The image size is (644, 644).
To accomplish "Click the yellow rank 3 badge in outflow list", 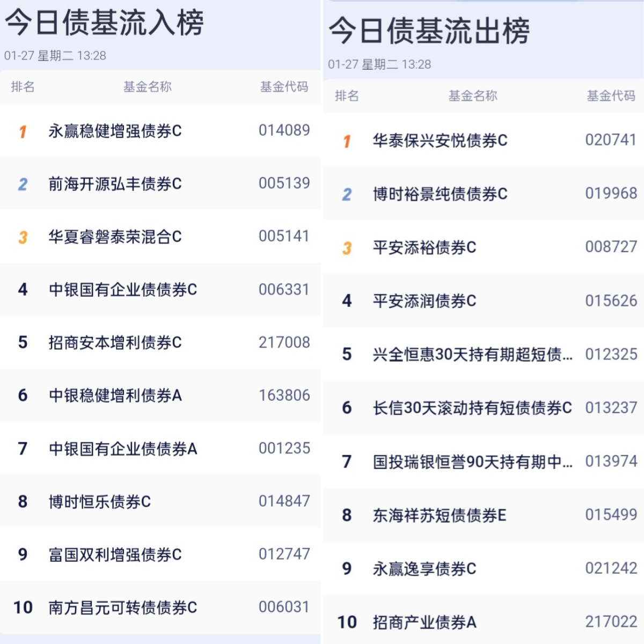I will (347, 248).
